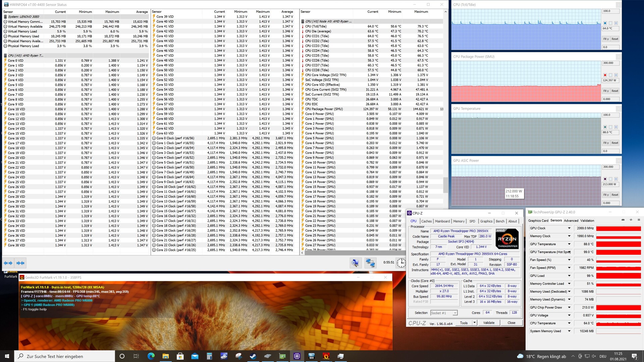This screenshot has height=362, width=644.
Task: Click HWiNFO collapse columns arrows icon
Action: click(x=20, y=263)
